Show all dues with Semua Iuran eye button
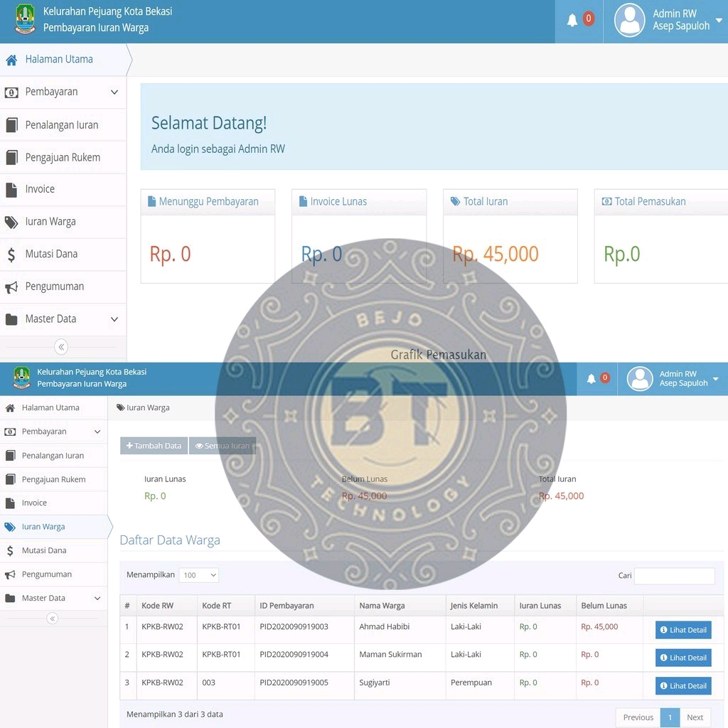Image resolution: width=728 pixels, height=728 pixels. (222, 446)
